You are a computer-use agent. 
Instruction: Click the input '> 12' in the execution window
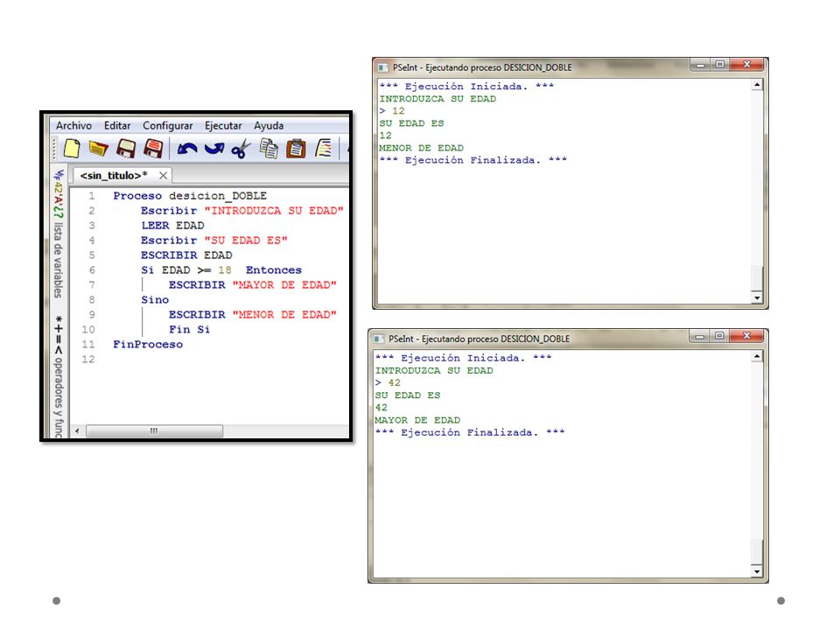(392, 111)
